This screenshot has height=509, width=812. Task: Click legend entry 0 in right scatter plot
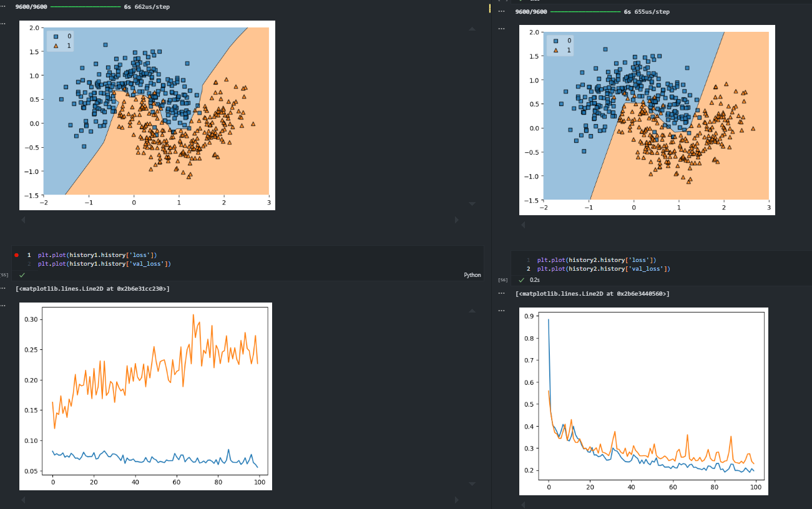pyautogui.click(x=562, y=41)
